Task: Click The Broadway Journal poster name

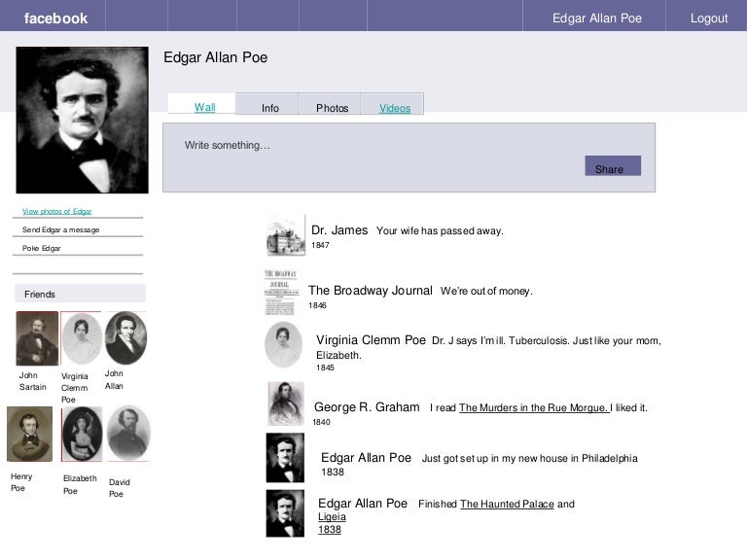Action: [371, 291]
